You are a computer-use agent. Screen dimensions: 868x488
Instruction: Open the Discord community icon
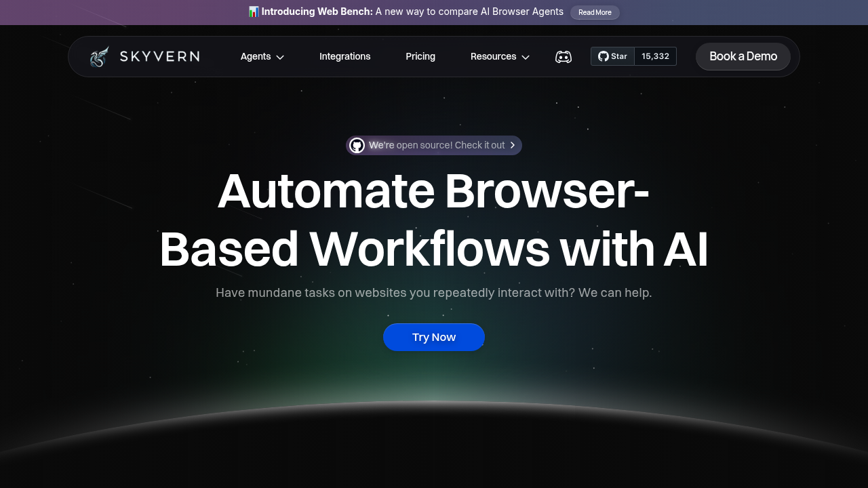click(563, 56)
